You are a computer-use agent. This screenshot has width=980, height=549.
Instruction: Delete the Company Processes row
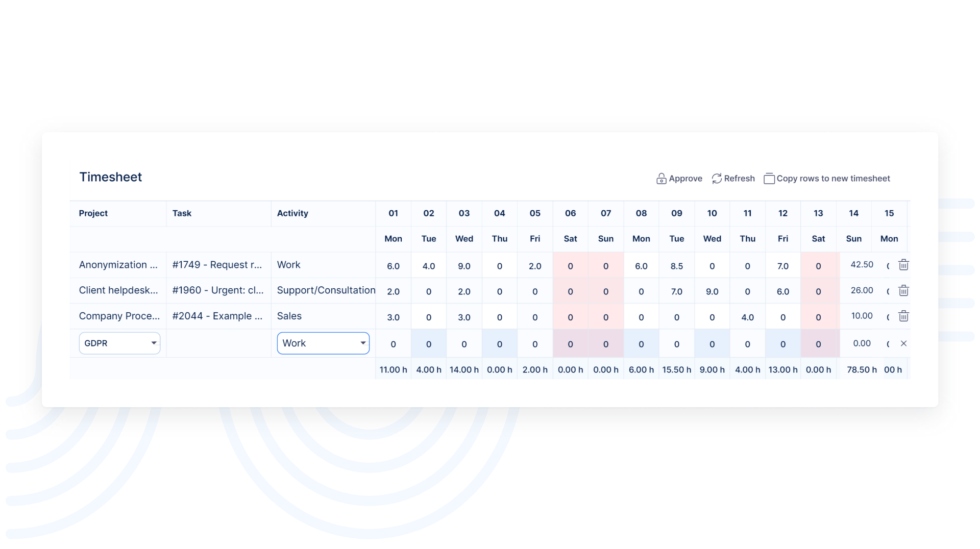(903, 316)
